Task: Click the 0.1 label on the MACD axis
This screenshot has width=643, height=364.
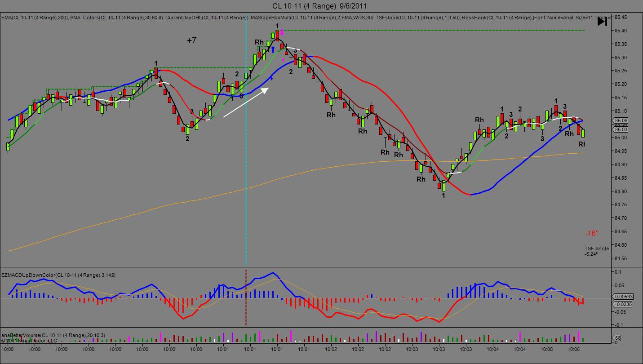Action: 618,272
